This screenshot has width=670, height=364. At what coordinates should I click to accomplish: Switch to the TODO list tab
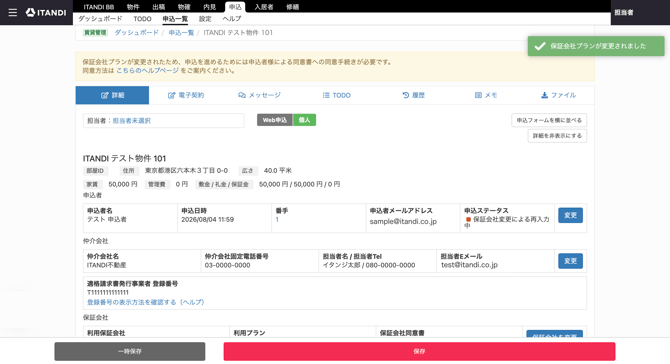337,95
